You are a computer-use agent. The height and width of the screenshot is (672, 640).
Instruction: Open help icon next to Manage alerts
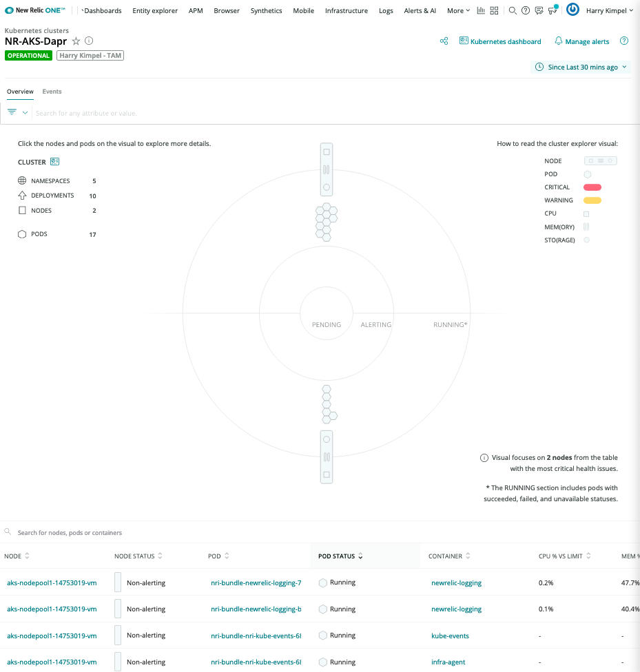(x=624, y=41)
